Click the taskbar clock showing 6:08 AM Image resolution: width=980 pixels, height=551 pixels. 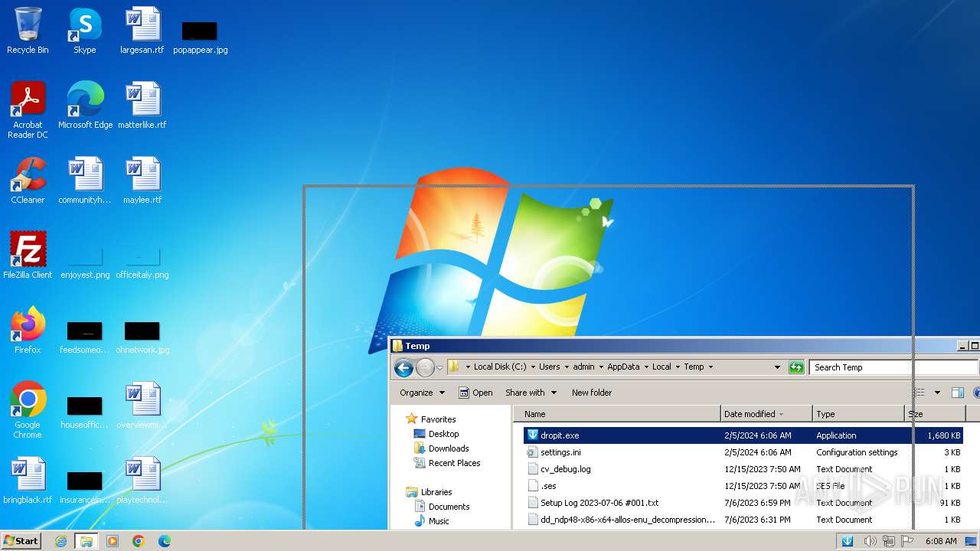click(x=941, y=541)
